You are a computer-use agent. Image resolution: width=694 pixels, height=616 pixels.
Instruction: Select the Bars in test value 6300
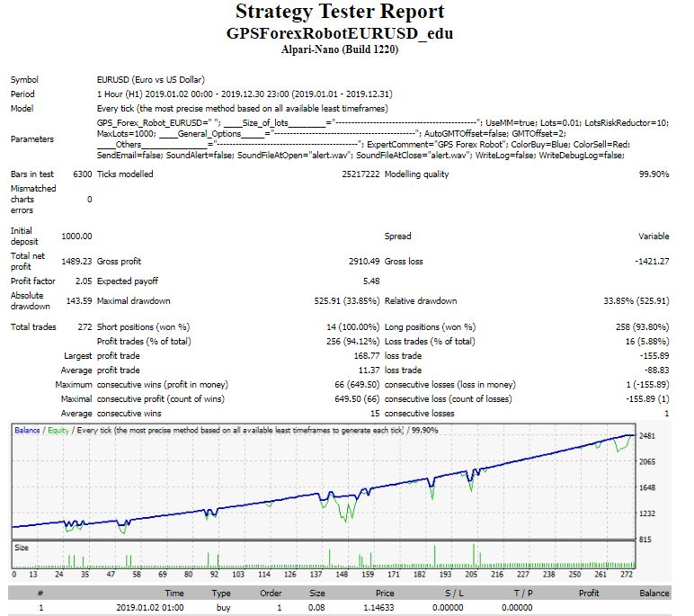coord(83,174)
